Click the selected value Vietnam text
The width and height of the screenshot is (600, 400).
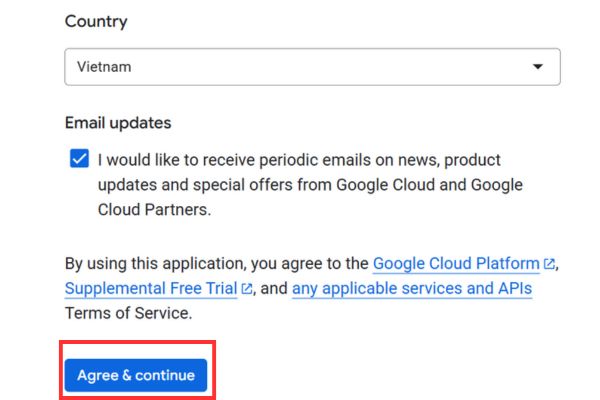pos(104,67)
